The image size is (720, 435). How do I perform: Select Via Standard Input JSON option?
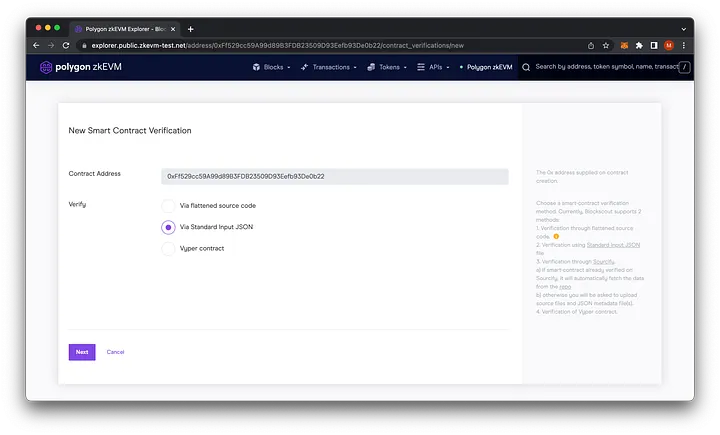click(x=168, y=227)
